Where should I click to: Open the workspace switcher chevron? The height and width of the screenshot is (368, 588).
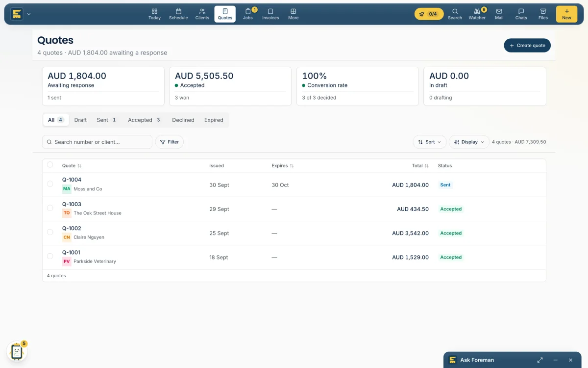coord(29,14)
